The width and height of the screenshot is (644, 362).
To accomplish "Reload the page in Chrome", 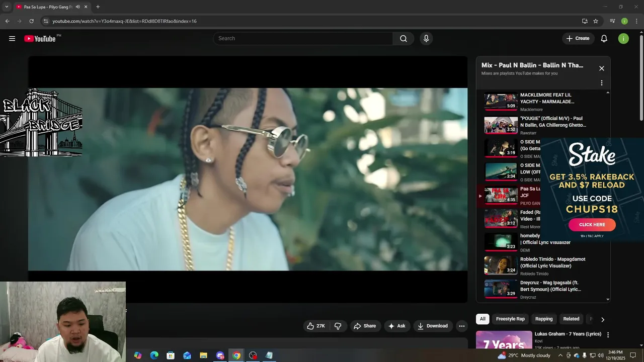I will pyautogui.click(x=31, y=21).
